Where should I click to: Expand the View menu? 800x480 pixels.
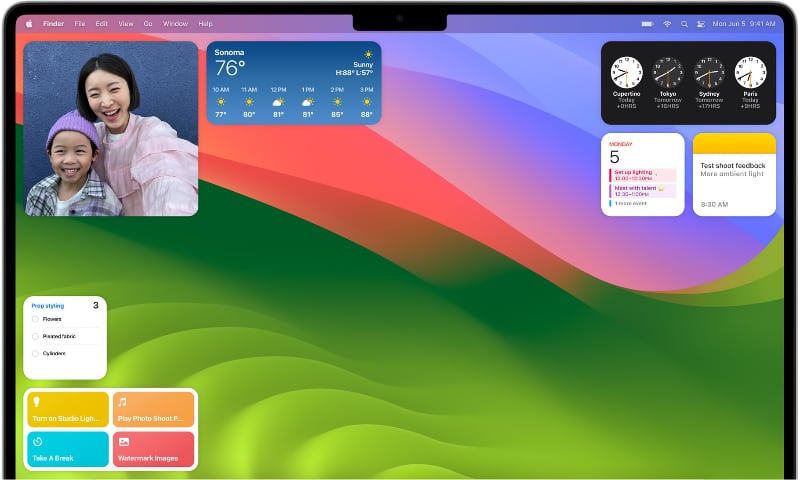click(125, 23)
